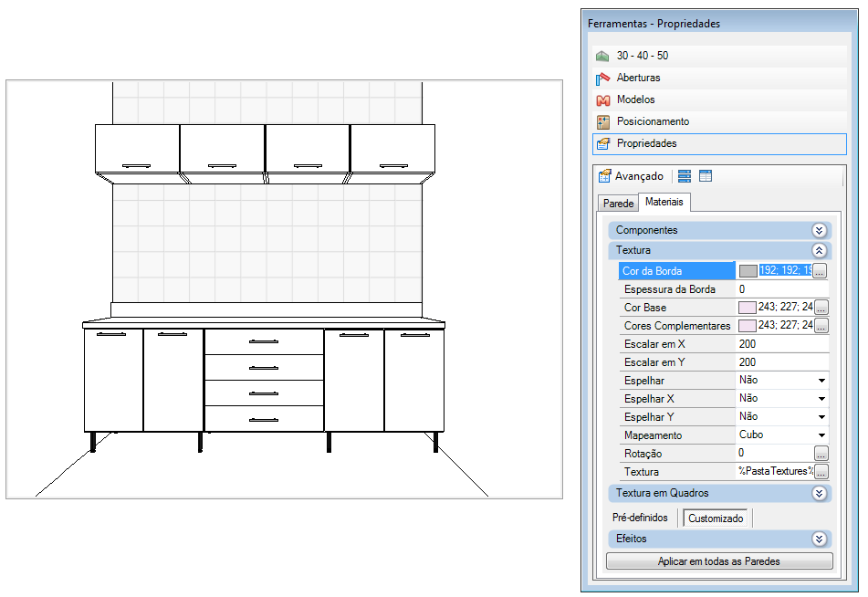Select the Materiais tab
The height and width of the screenshot is (597, 868).
click(x=664, y=202)
